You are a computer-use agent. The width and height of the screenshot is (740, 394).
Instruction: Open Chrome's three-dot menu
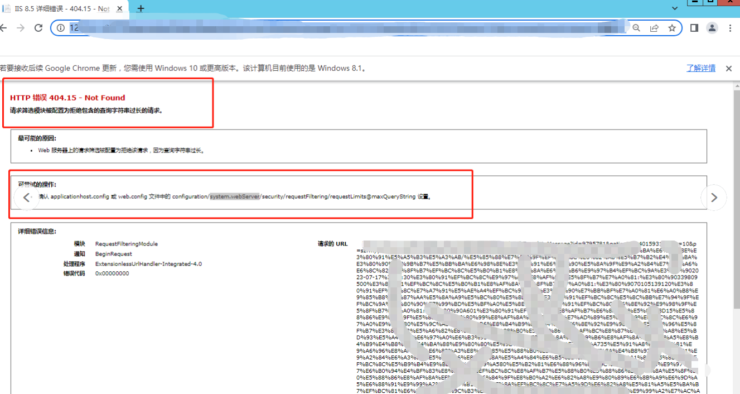pos(730,28)
